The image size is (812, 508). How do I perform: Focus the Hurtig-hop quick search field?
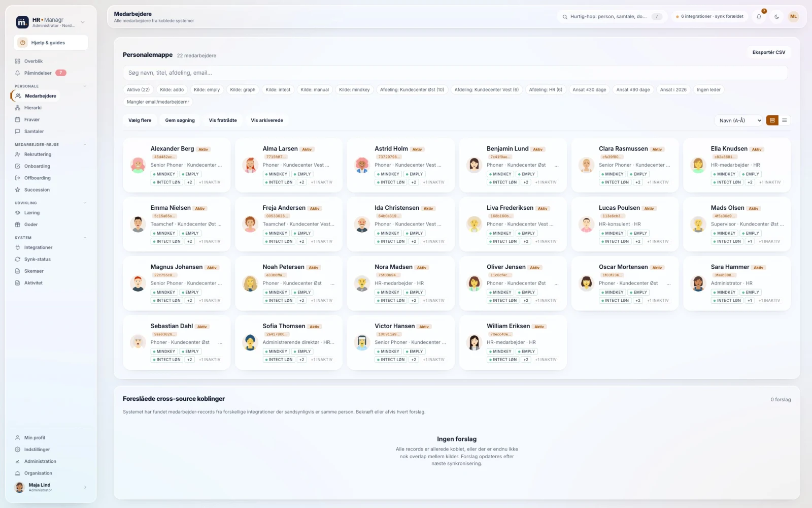[611, 17]
